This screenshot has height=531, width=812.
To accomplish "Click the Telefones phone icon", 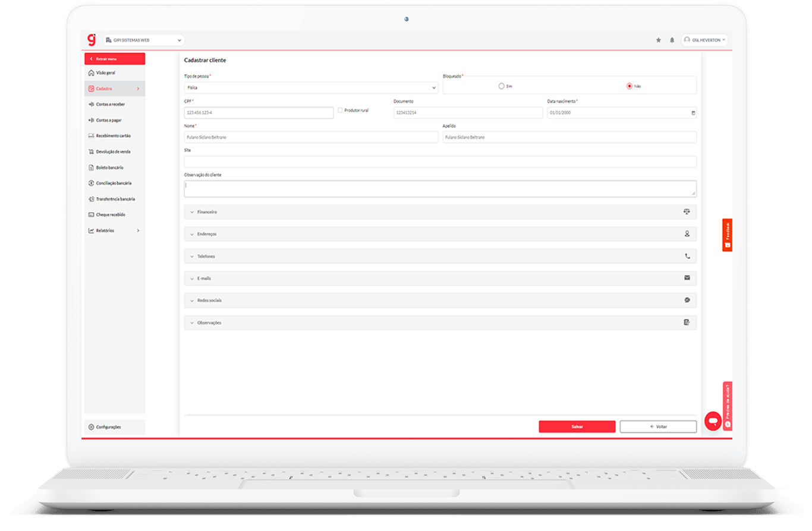I will [687, 256].
